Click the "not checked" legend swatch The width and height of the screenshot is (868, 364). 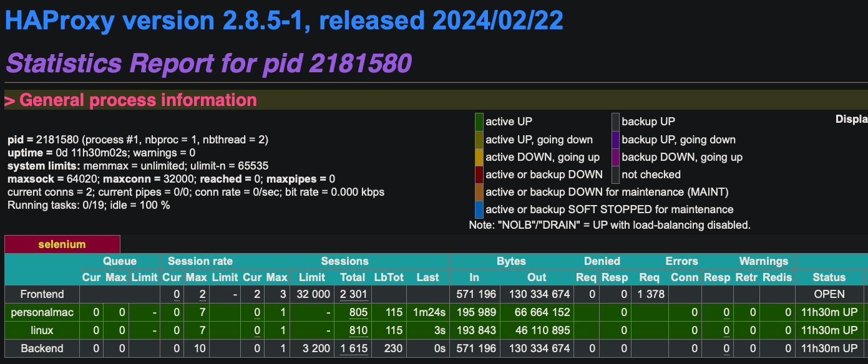click(615, 175)
